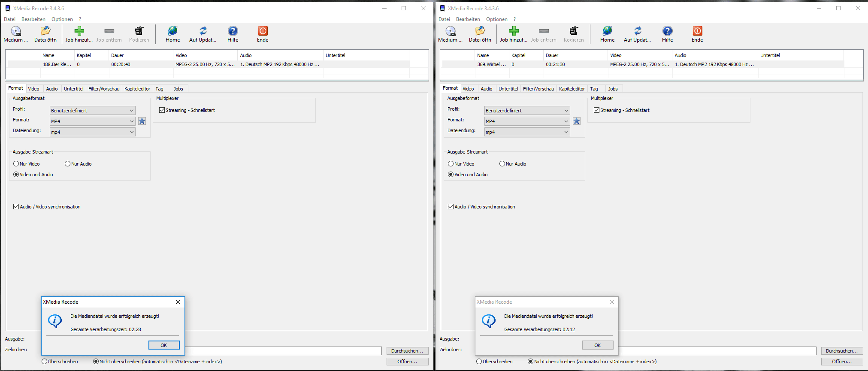Click Durchsuchen... in left window
868x371 pixels.
click(407, 351)
